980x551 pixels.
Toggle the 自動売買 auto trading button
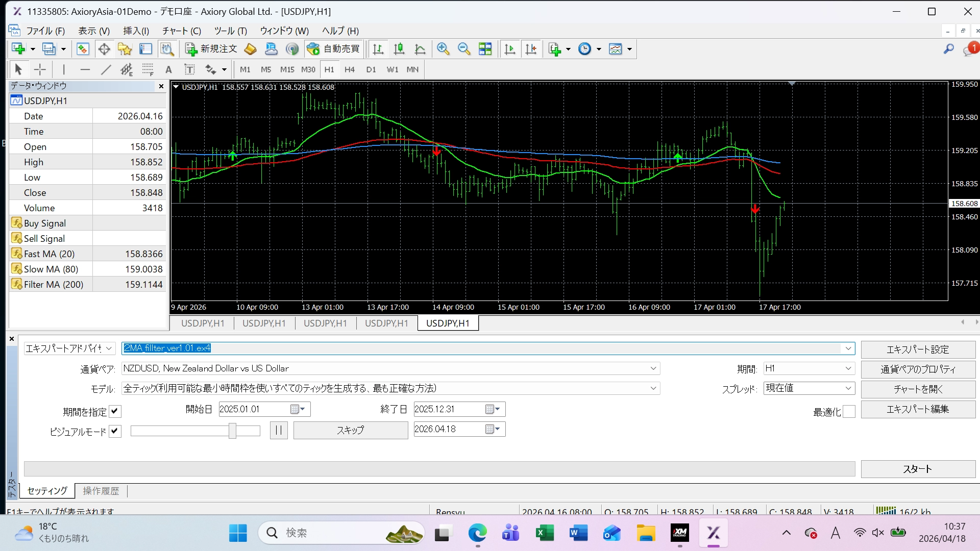click(334, 49)
